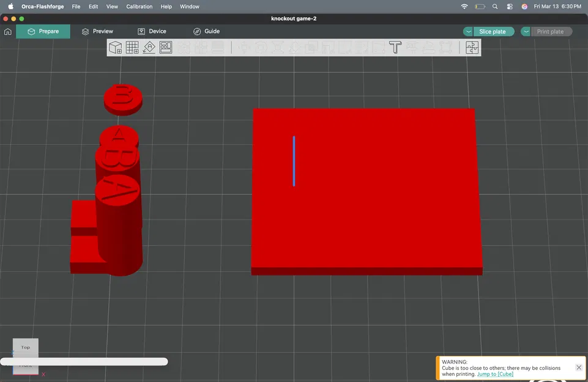Select the large flat red cube object
The width and height of the screenshot is (588, 382).
point(366,191)
